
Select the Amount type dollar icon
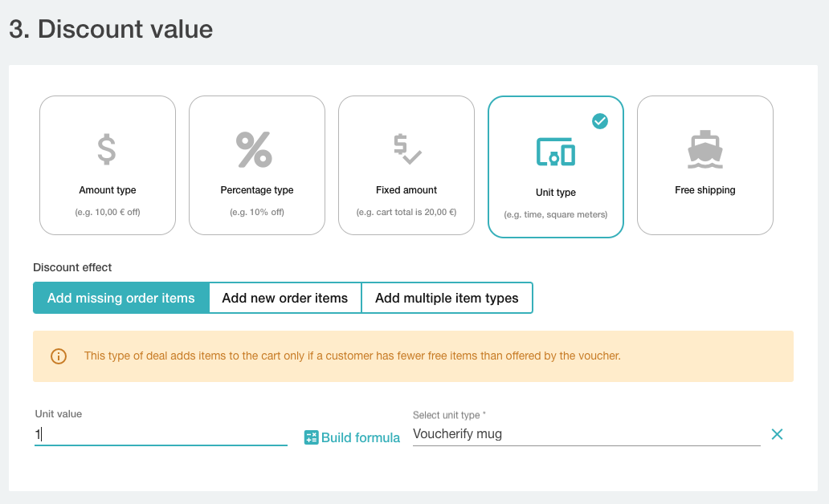(107, 149)
